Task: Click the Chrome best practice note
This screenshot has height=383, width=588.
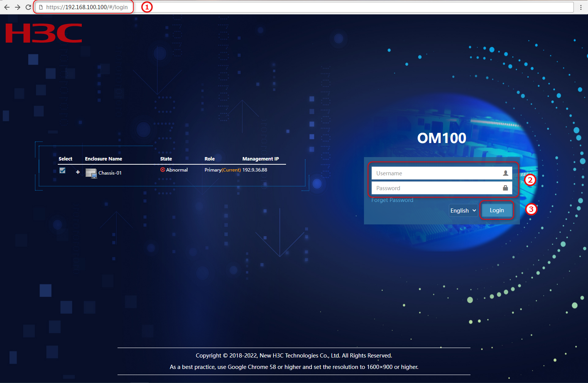Action: tap(294, 367)
